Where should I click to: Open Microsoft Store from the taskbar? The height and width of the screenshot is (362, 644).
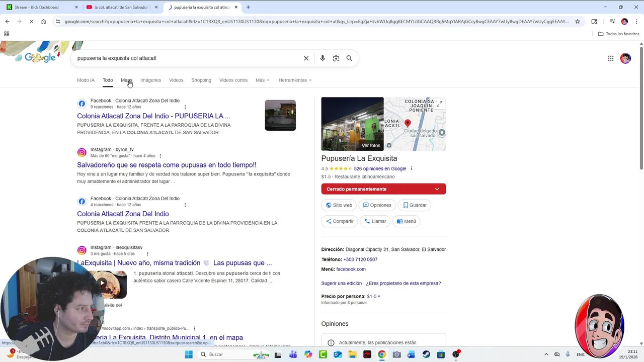click(441, 354)
